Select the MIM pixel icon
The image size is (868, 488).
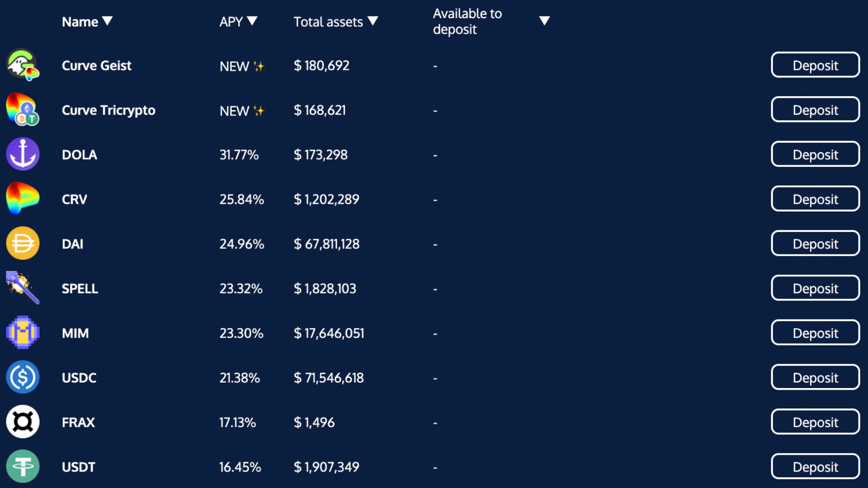[22, 332]
